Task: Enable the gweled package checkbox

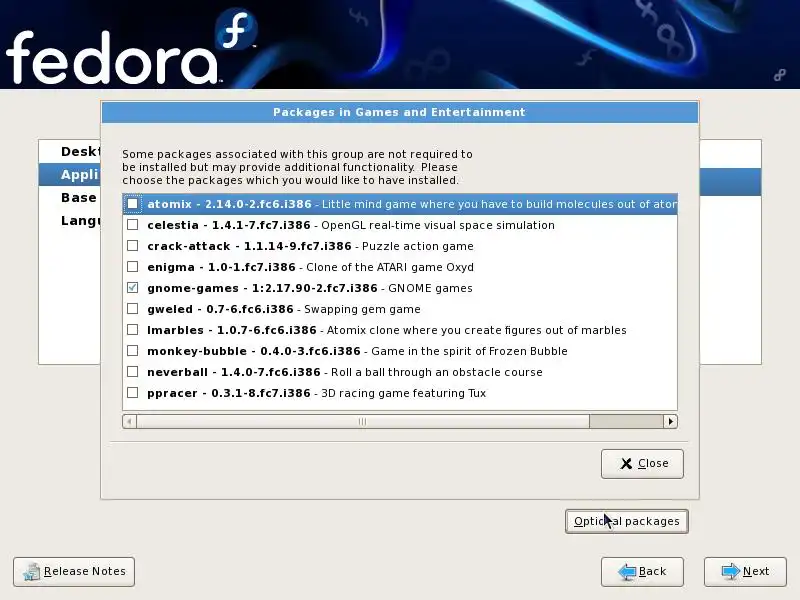Action: click(133, 309)
